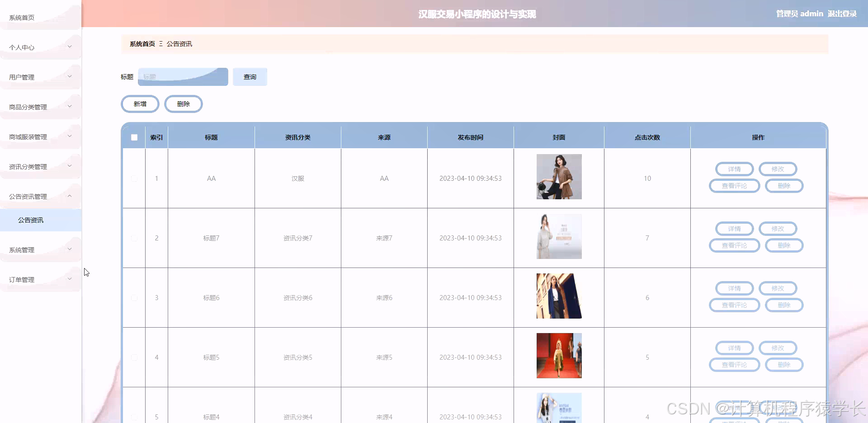Delete the 标题5 row with 删除
The image size is (868, 423).
point(784,365)
